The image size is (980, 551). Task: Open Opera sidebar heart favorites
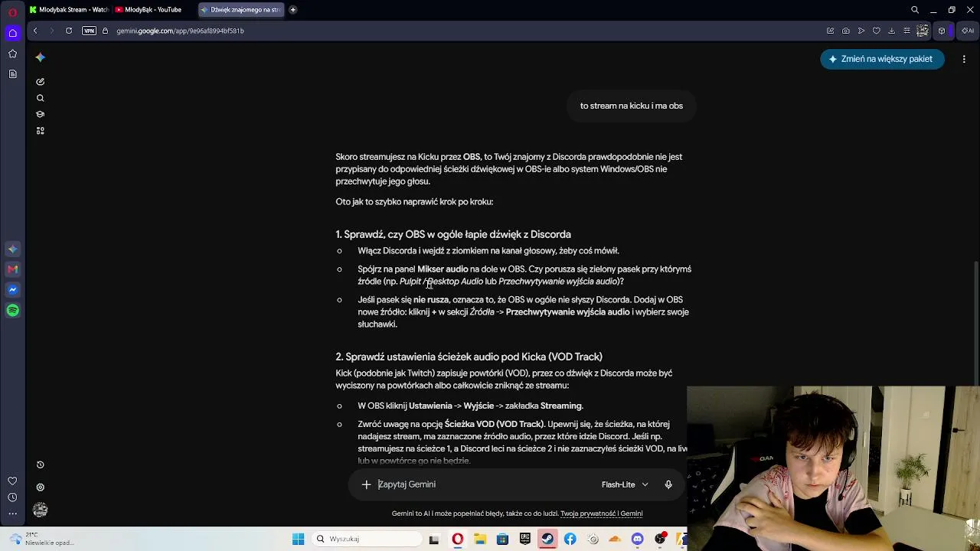[12, 481]
